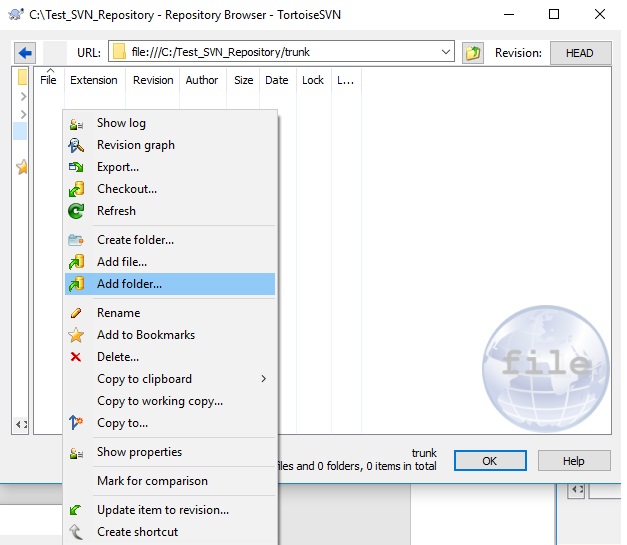Select Show properties menu entry
The width and height of the screenshot is (627, 545).
(170, 452)
